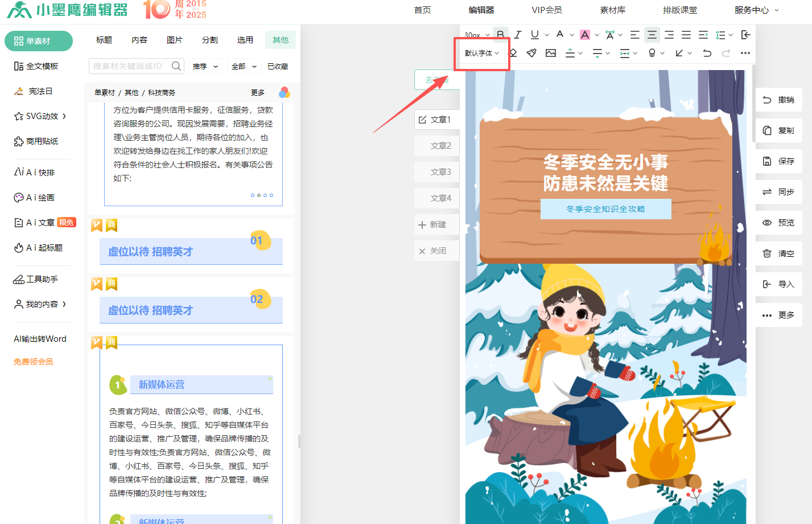Click the pink text highlight color swatch
This screenshot has height=524, width=812.
584,35
